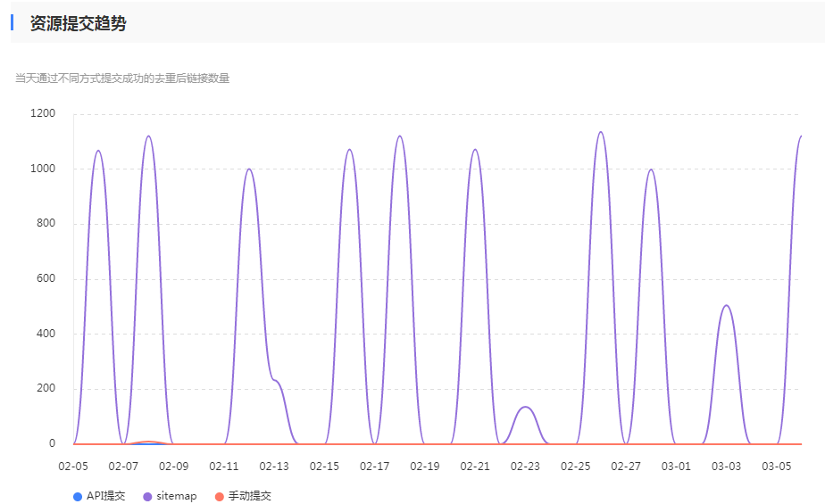Toggle the 手动提交 legend series

coord(244,496)
